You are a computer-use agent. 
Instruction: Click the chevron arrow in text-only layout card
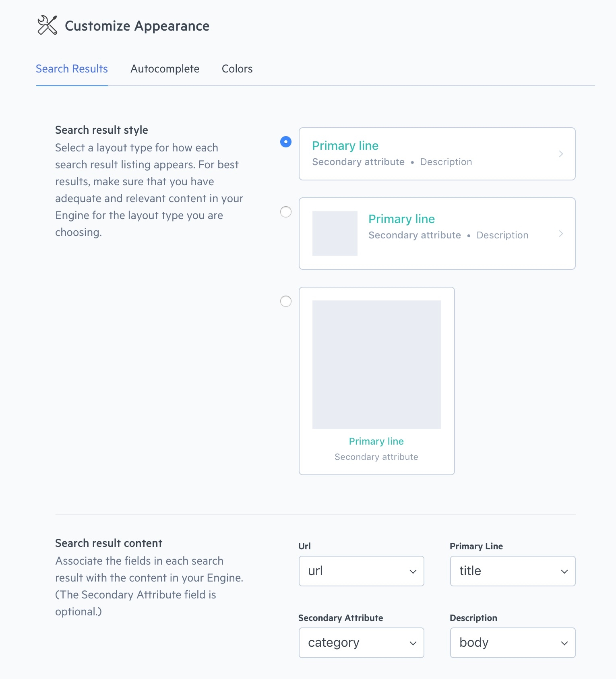(x=561, y=154)
